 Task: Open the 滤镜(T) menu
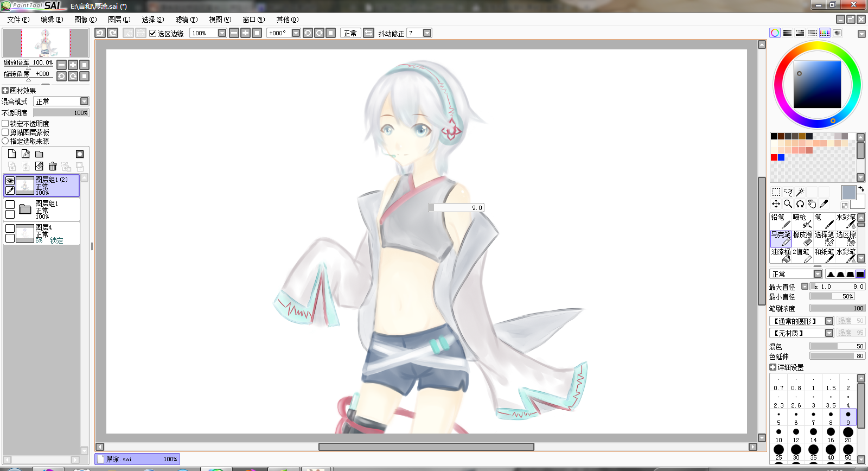point(186,20)
